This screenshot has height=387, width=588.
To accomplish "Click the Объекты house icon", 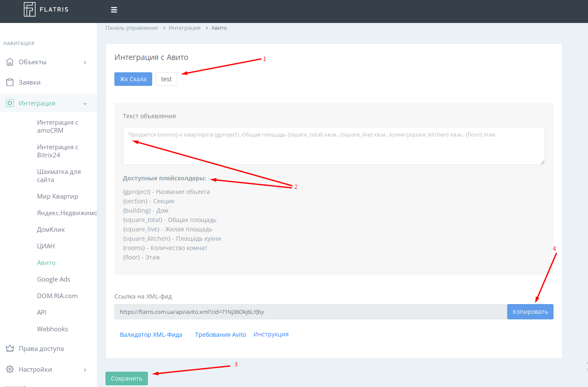I will pyautogui.click(x=10, y=62).
